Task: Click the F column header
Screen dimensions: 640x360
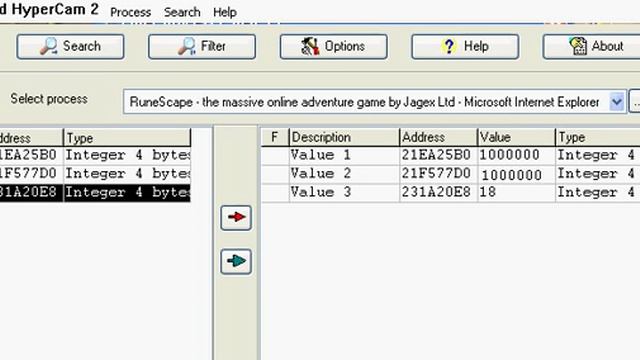Action: 275,137
